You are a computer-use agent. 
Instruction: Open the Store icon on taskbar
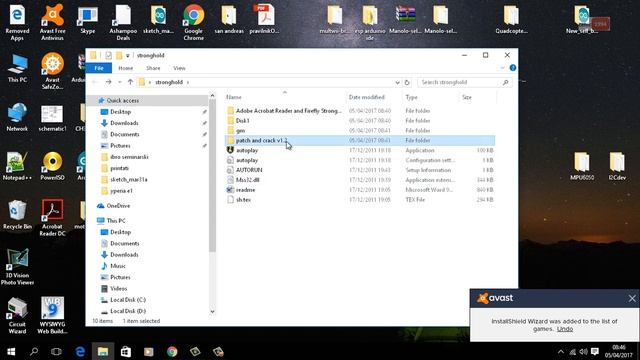tap(126, 351)
